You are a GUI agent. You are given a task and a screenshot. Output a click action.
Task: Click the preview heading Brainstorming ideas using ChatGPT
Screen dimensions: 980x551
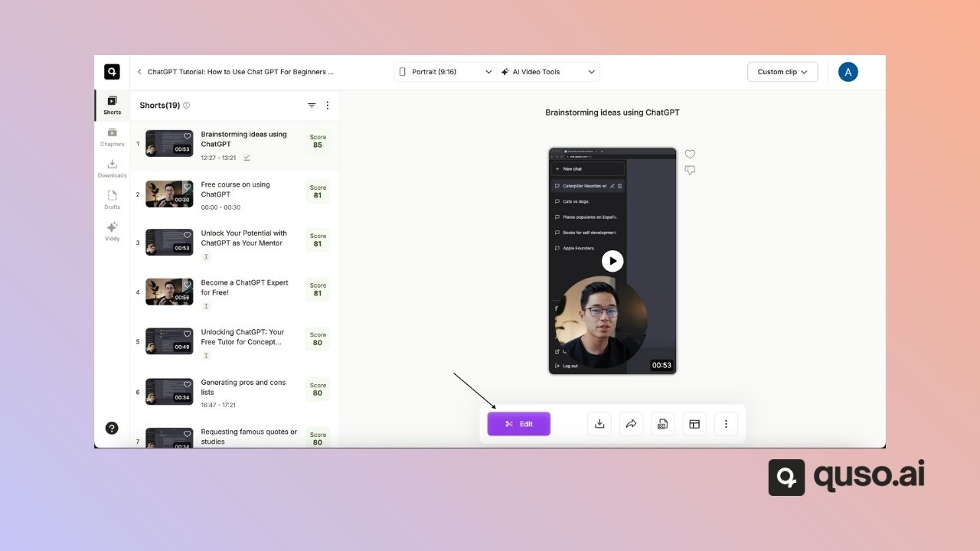pos(612,112)
